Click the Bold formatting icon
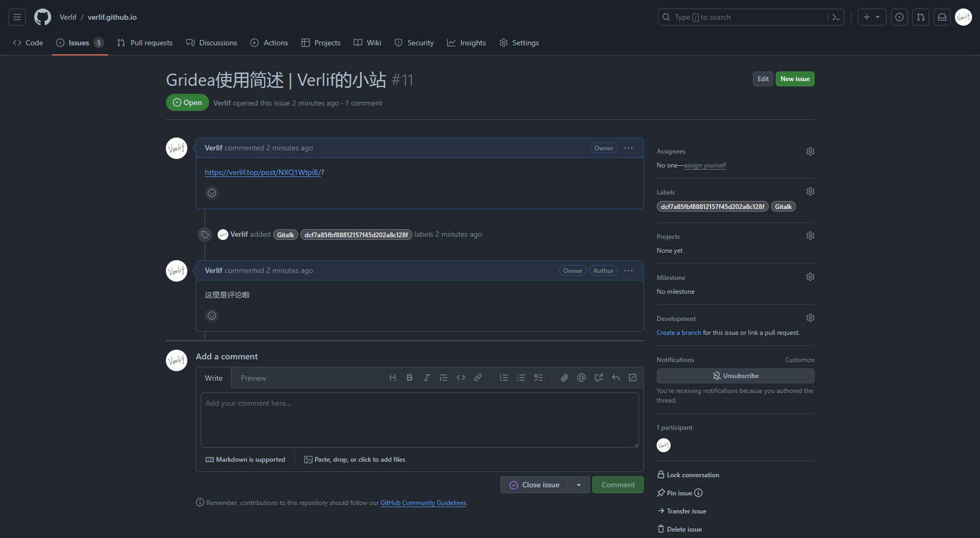This screenshot has height=538, width=980. [409, 378]
